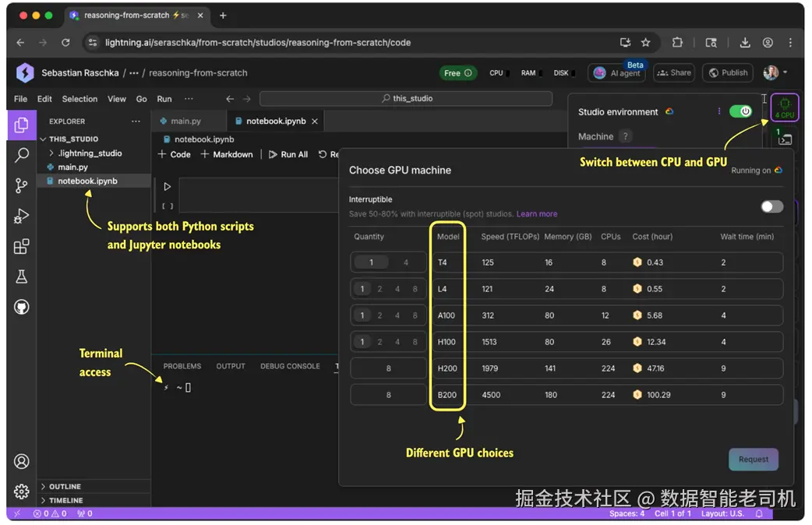Open Explorer more actions ellipsis
The width and height of the screenshot is (812, 525).
click(136, 122)
